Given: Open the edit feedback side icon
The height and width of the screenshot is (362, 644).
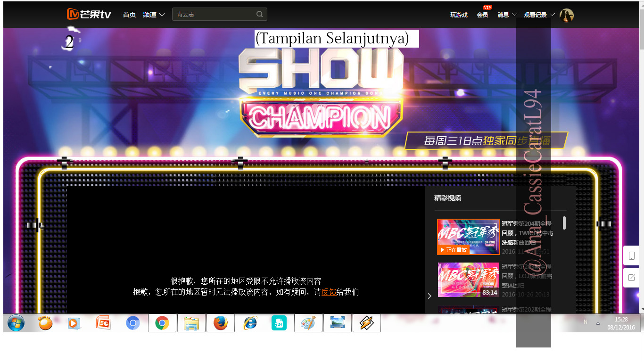Looking at the screenshot, I should click(632, 278).
